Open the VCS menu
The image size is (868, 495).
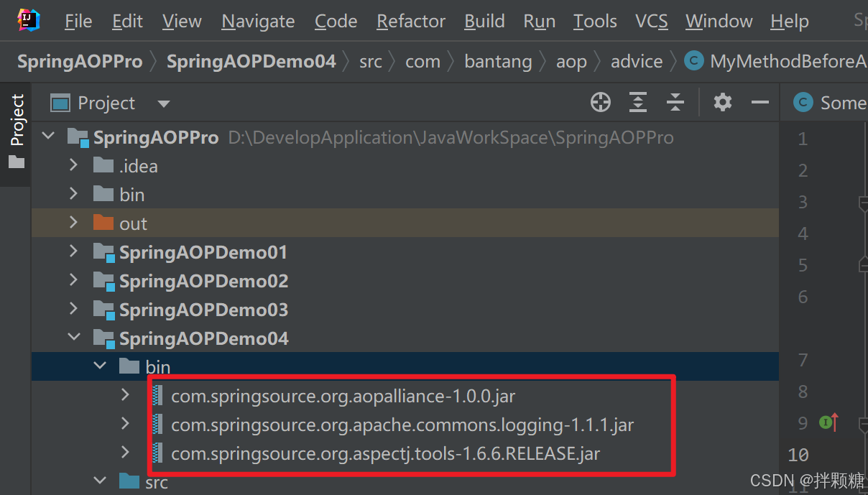pos(652,22)
